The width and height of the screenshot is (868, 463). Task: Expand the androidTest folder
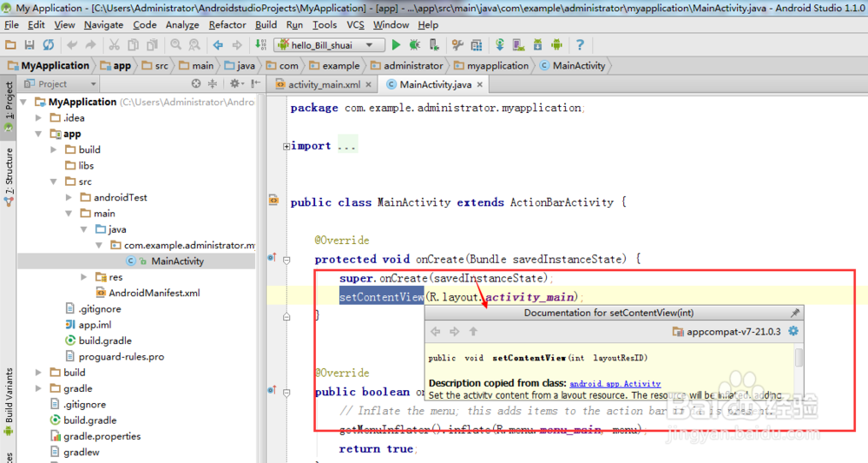[x=69, y=197]
